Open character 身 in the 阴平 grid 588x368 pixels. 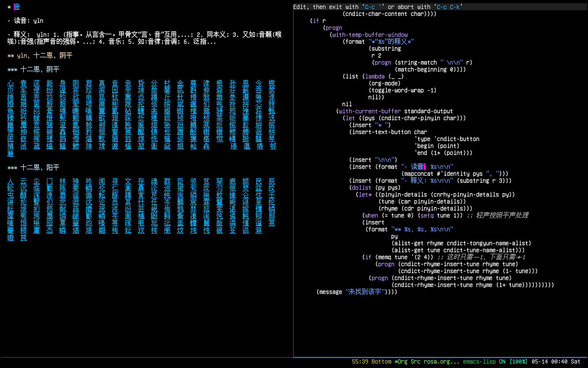[x=63, y=83]
